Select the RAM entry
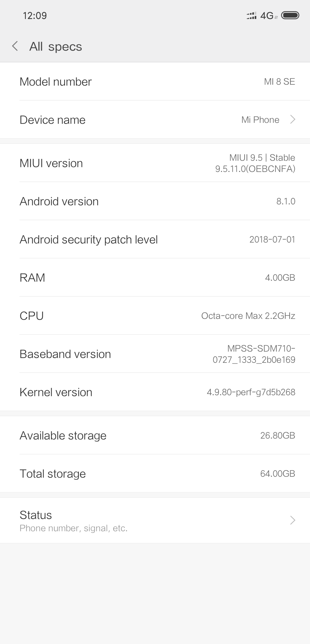The height and width of the screenshot is (644, 310). (155, 278)
